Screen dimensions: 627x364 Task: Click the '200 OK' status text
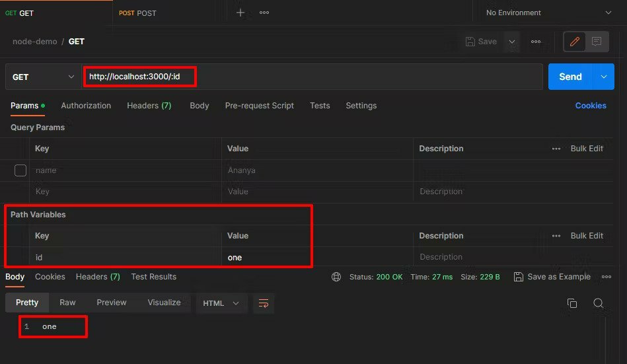[389, 277]
